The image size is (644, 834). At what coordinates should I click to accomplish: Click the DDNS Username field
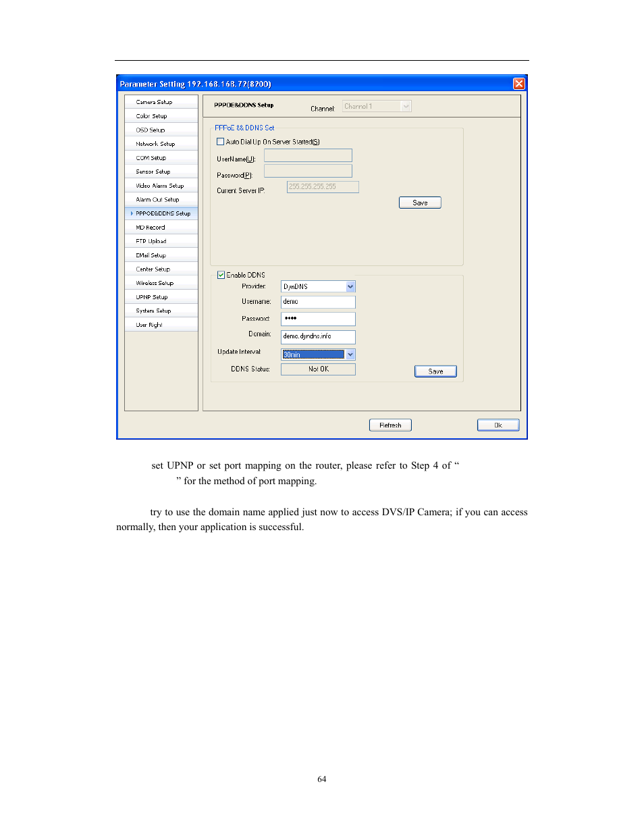click(x=318, y=302)
